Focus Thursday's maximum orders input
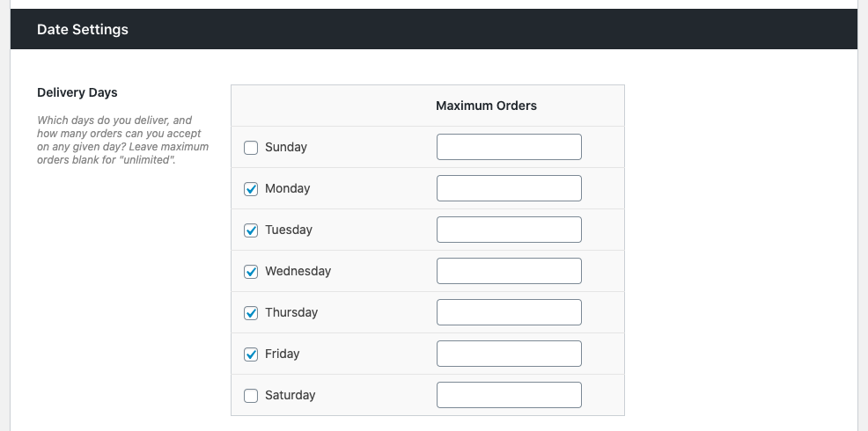 point(509,312)
